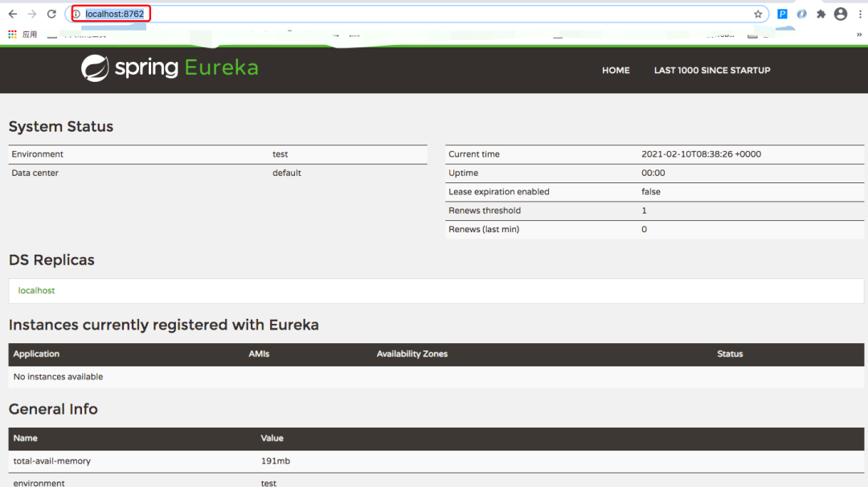Click the Value header in General Info
This screenshot has width=868, height=487.
tap(272, 438)
